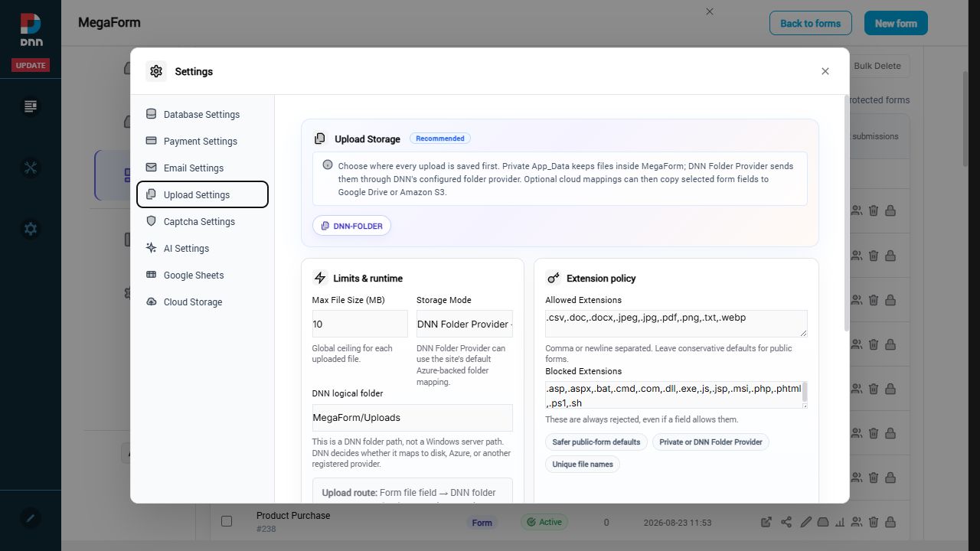Open Cloud Storage section

[x=202, y=302]
